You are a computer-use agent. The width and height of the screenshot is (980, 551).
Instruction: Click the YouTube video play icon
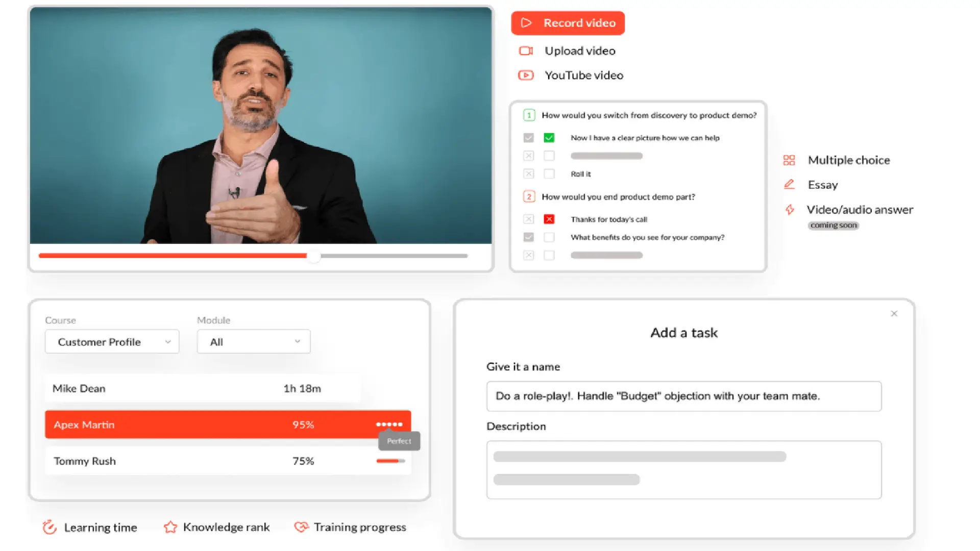(526, 76)
